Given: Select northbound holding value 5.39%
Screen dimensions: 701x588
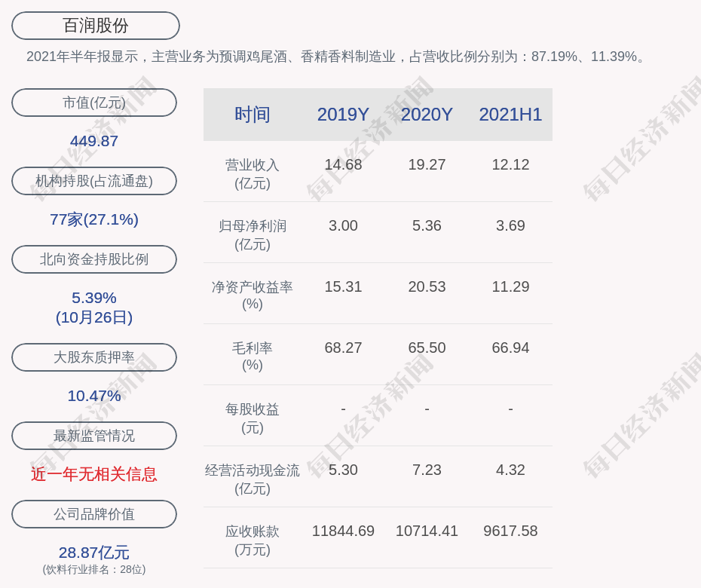Looking at the screenshot, I should [94, 297].
